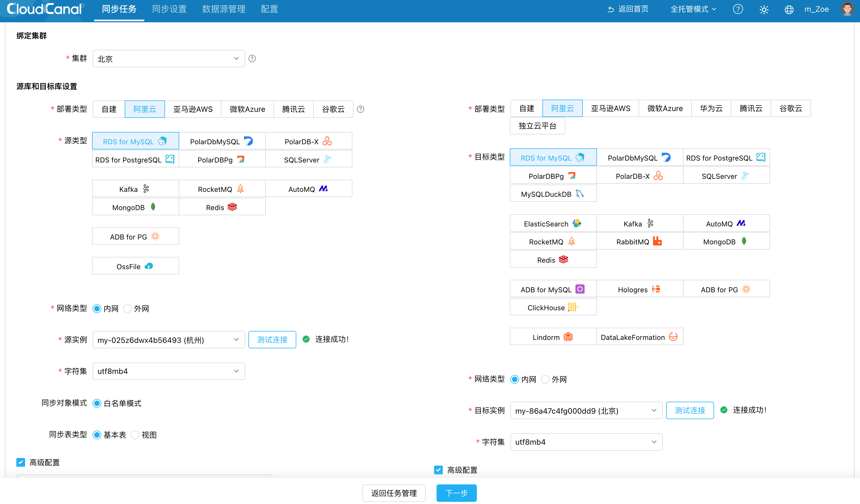Open the m_Zoe user avatar
The height and width of the screenshot is (504, 860).
pos(847,9)
